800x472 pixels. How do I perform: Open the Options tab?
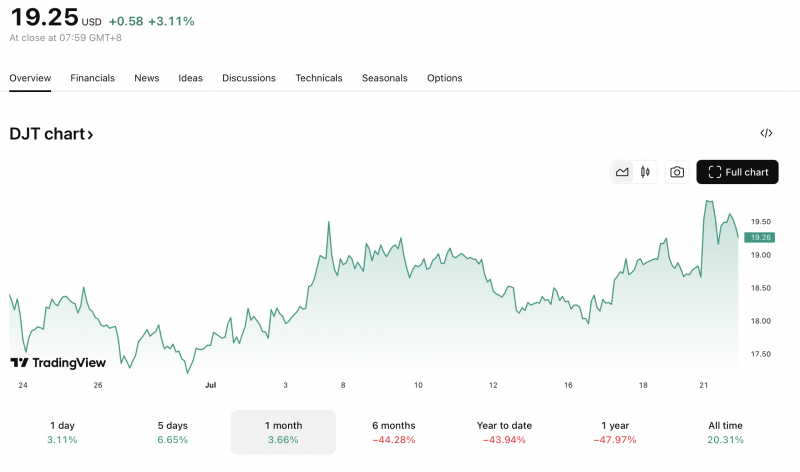pyautogui.click(x=444, y=78)
